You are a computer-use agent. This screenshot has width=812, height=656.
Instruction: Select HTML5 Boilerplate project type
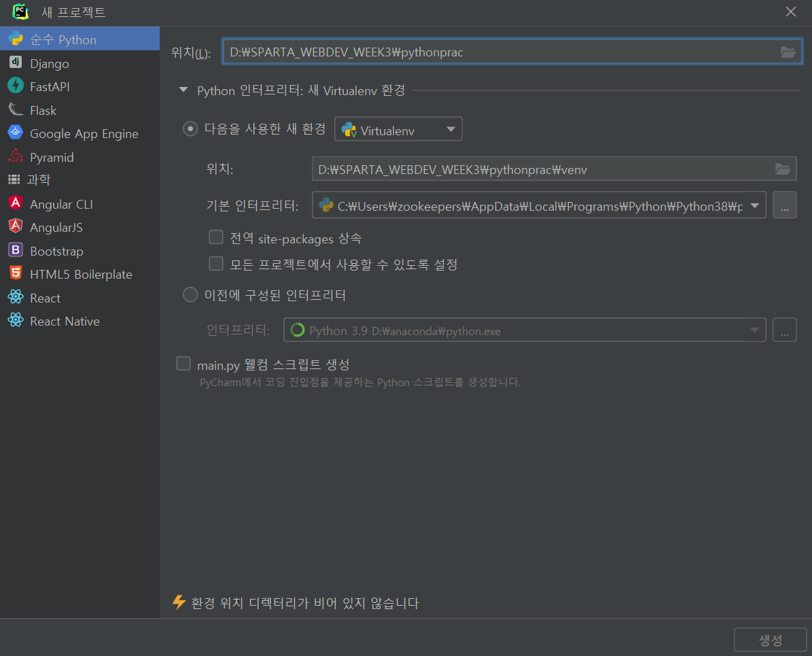tap(80, 274)
